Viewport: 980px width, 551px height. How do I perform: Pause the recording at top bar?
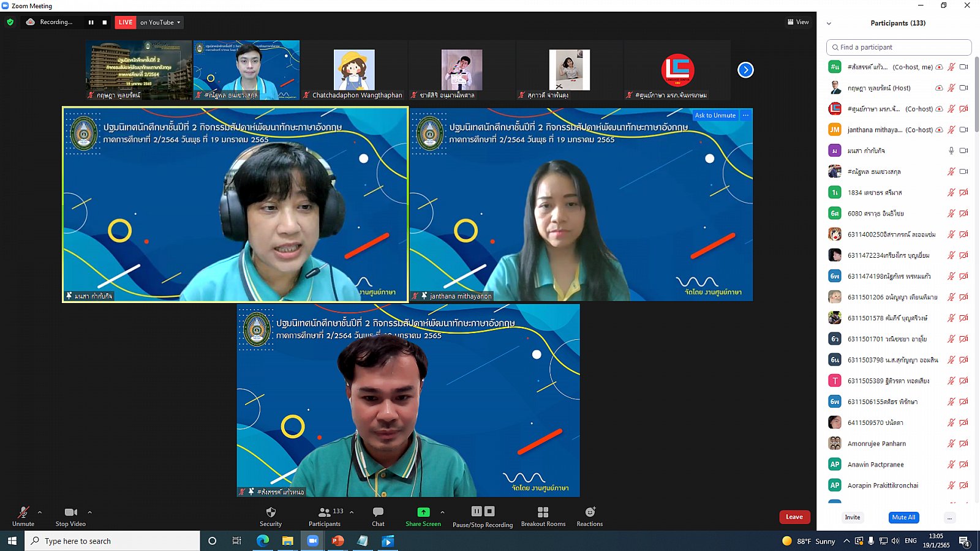(x=91, y=23)
